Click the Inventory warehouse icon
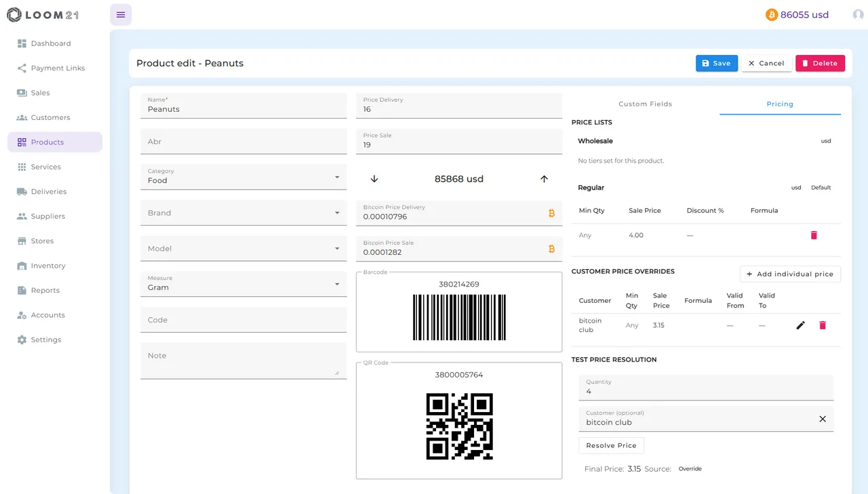Screen dimensions: 868x494 click(x=22, y=266)
